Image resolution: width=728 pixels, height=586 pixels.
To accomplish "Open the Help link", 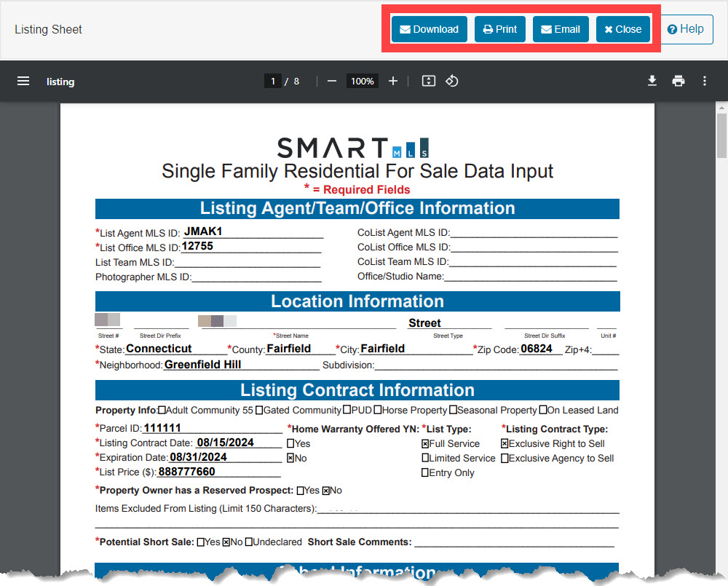I will (687, 29).
